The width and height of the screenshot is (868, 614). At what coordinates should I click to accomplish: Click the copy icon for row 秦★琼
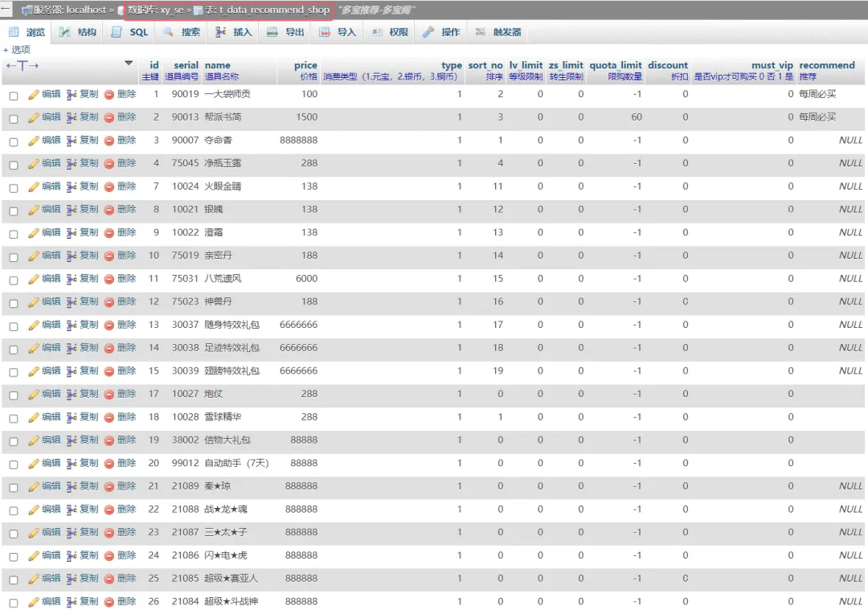click(x=72, y=487)
